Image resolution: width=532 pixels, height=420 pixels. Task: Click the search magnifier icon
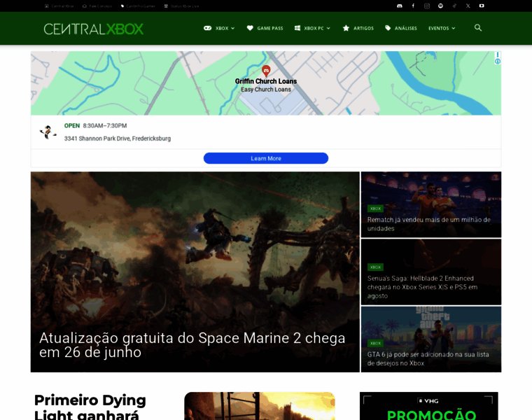(x=477, y=28)
